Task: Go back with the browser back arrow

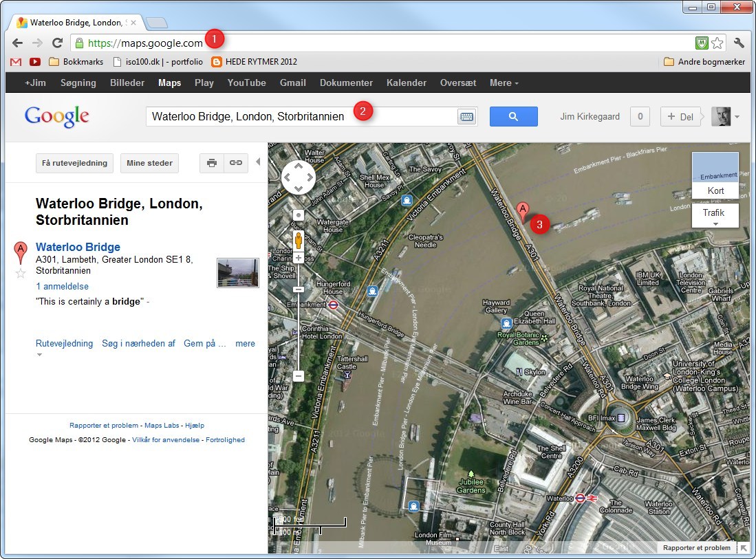Action: (x=17, y=43)
